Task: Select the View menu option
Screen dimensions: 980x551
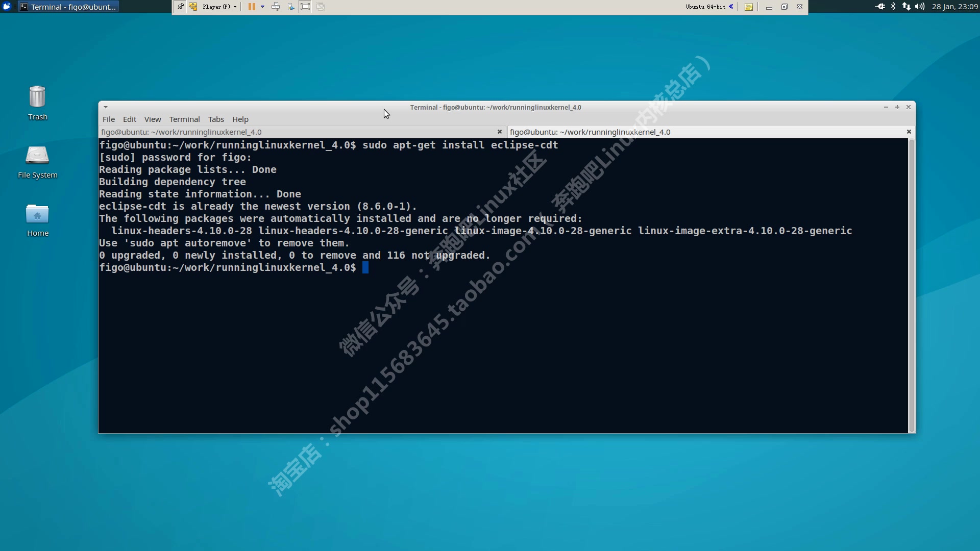Action: click(x=152, y=119)
